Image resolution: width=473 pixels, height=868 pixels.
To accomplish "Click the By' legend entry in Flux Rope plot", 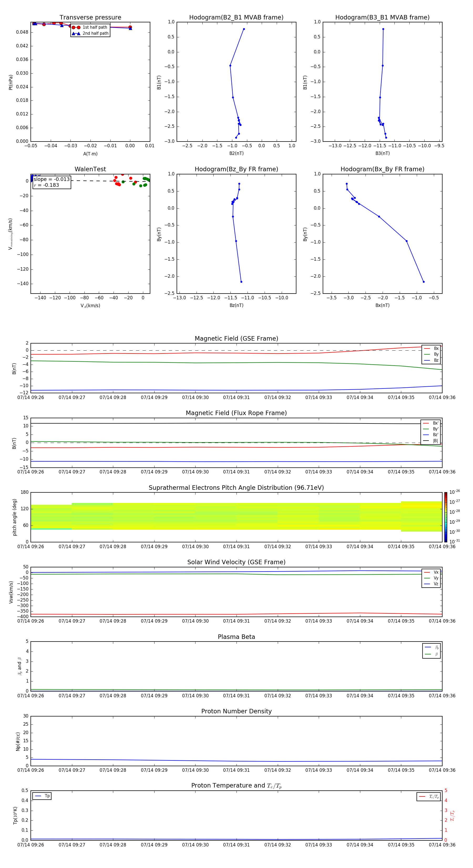I will (431, 429).
